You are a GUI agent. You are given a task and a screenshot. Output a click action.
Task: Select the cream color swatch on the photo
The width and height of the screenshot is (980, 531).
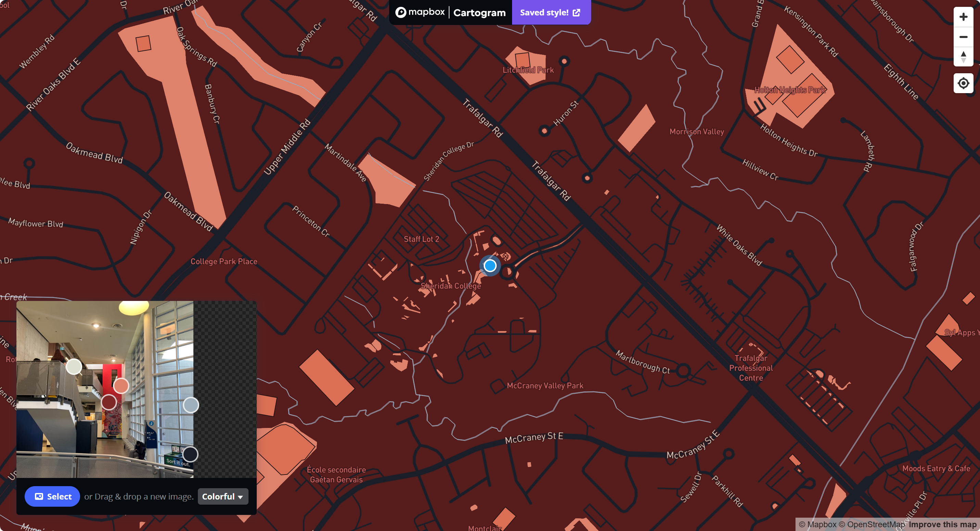click(x=74, y=367)
